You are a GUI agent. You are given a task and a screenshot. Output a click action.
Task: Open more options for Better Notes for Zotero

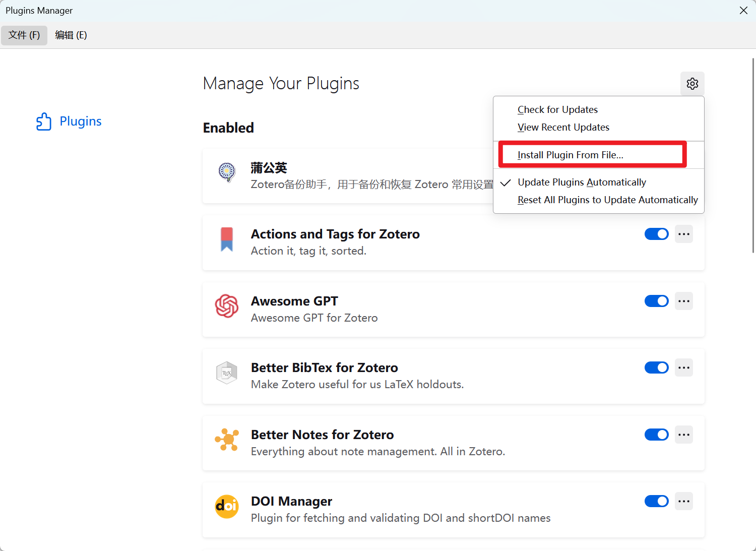point(683,435)
